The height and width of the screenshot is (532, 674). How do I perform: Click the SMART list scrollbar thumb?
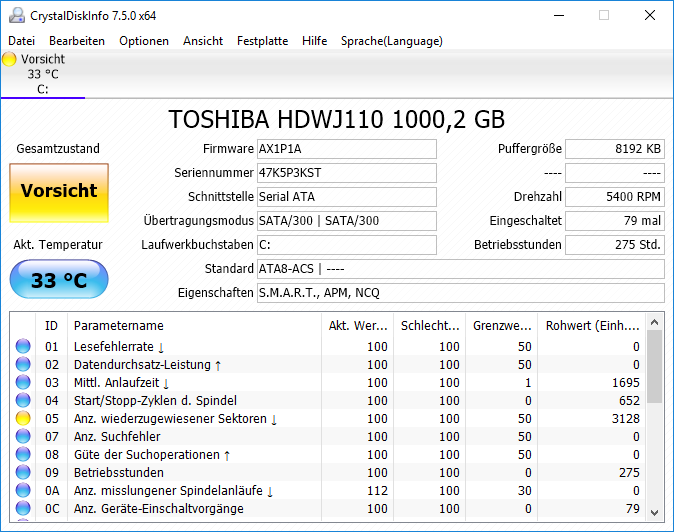coord(655,367)
